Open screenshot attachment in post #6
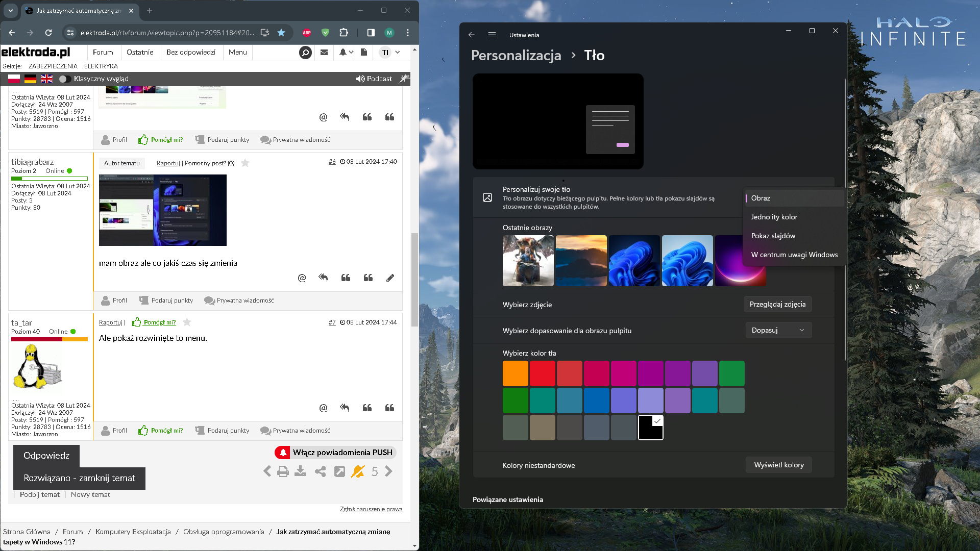This screenshot has width=980, height=551. point(163,210)
